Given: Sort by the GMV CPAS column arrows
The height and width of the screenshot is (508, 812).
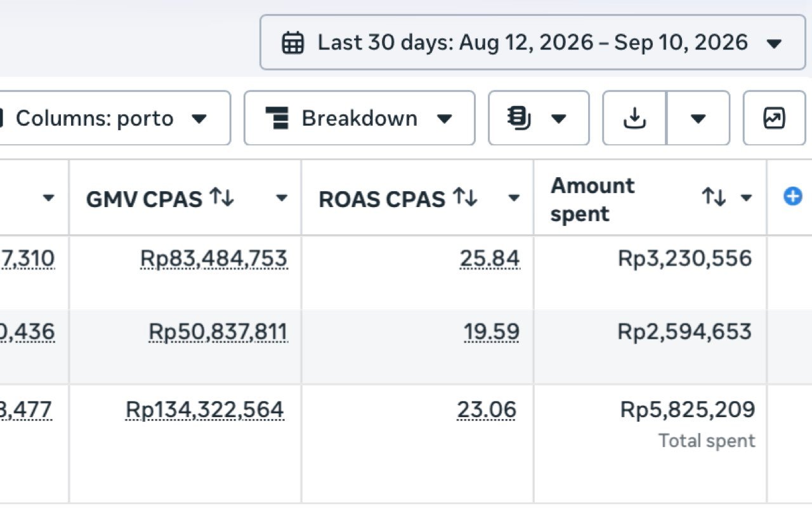Looking at the screenshot, I should click(x=222, y=197).
